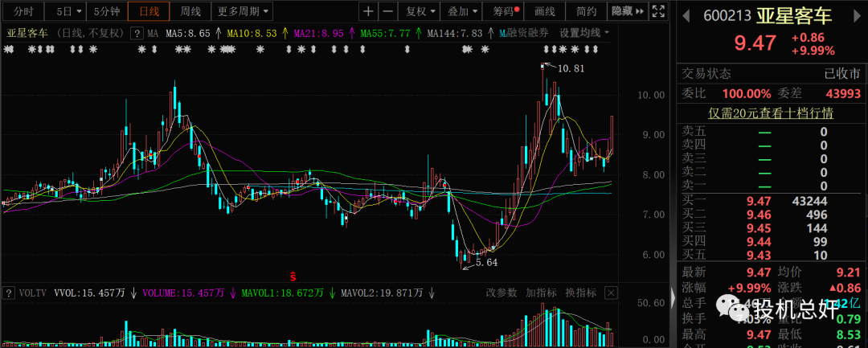Click the 改参数 button
Viewport: 868px width, 348px height.
(502, 293)
